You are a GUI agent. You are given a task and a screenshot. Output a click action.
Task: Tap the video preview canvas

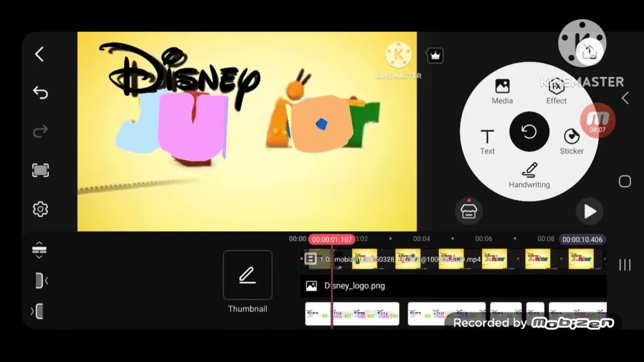247,132
